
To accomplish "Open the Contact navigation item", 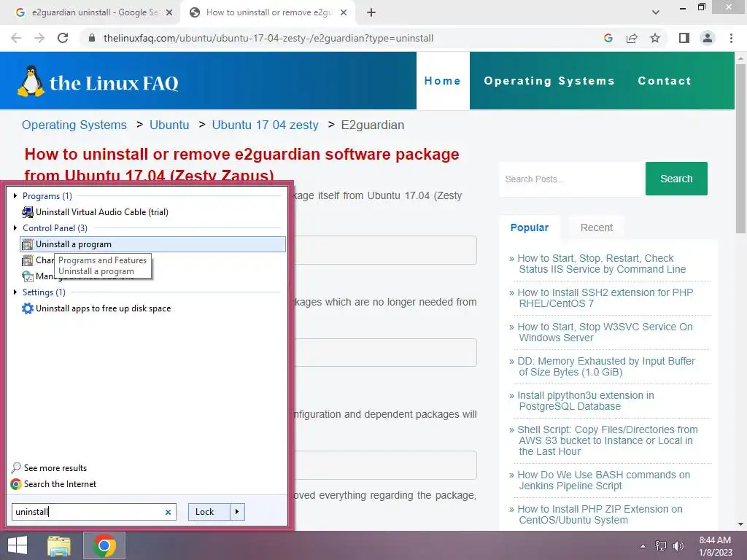I will point(665,81).
